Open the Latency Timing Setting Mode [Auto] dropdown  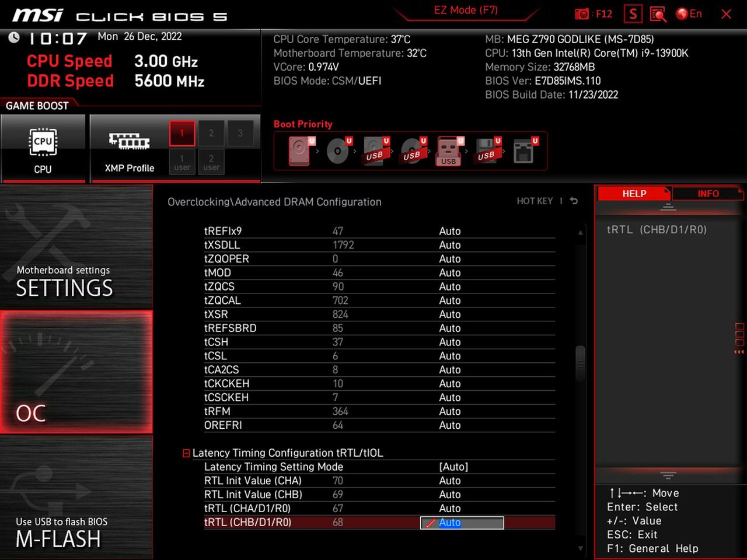pyautogui.click(x=453, y=467)
